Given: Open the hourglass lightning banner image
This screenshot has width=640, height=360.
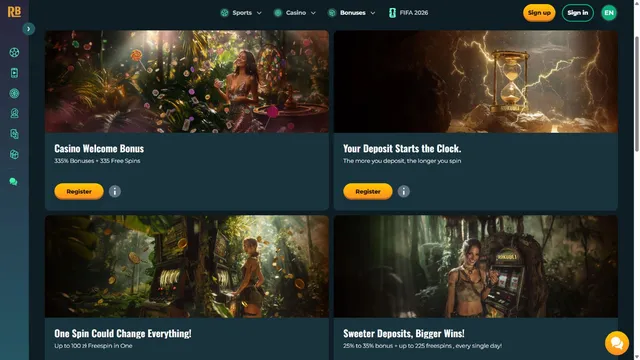Looking at the screenshot, I should tap(476, 82).
